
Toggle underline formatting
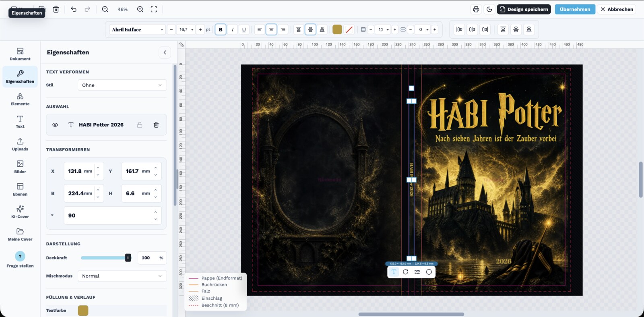point(244,29)
